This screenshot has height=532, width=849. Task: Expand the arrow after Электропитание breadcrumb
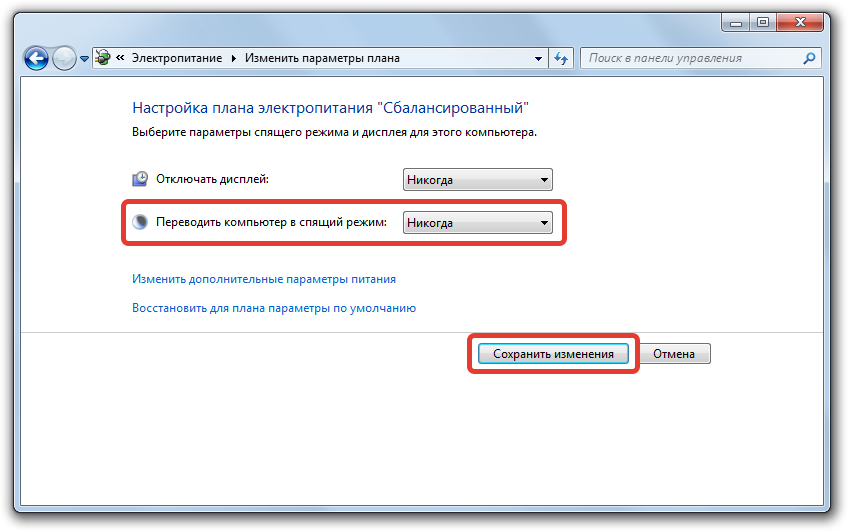tap(234, 58)
